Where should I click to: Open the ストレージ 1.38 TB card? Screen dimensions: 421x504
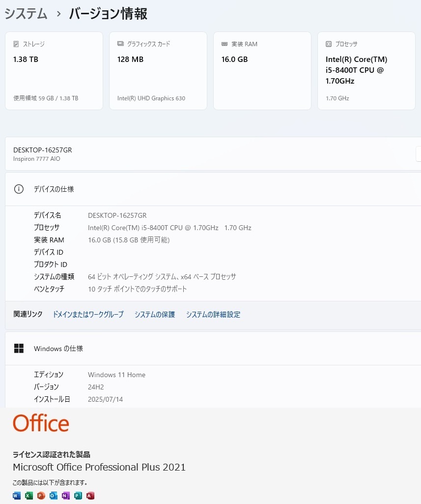click(54, 71)
